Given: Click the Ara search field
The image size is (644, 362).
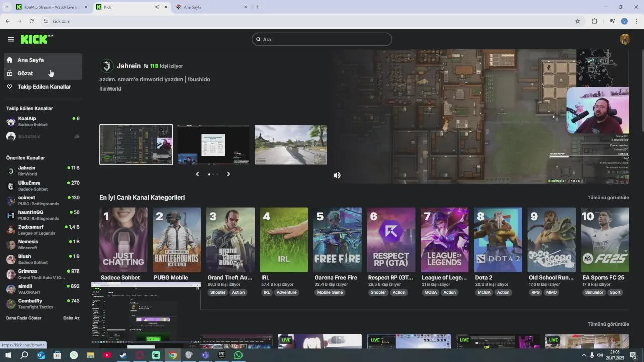Looking at the screenshot, I should (321, 39).
